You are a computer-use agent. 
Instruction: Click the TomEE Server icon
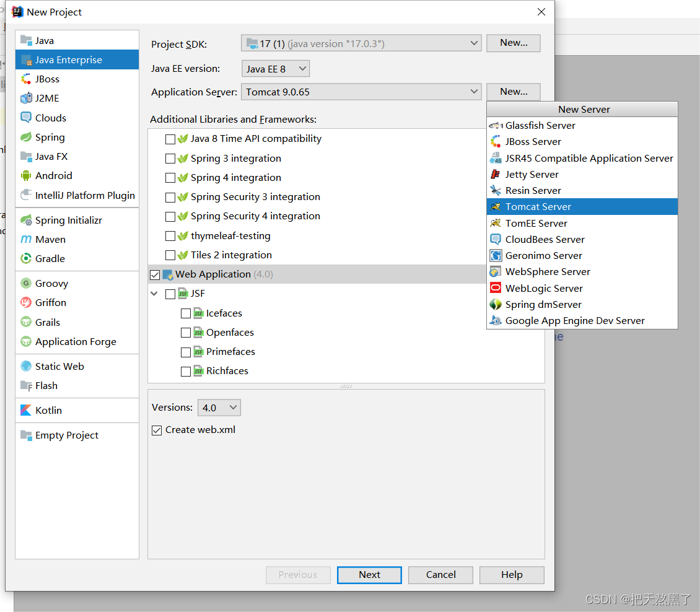pyautogui.click(x=496, y=223)
